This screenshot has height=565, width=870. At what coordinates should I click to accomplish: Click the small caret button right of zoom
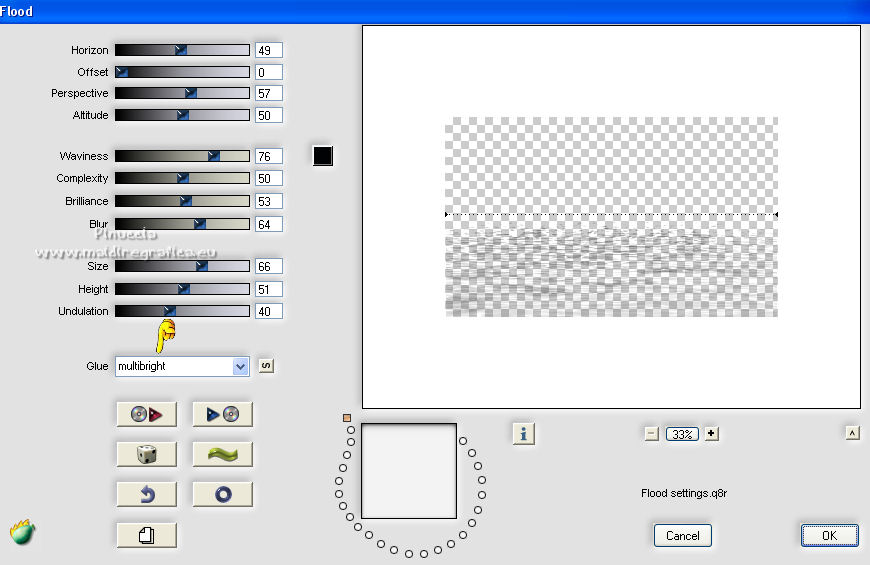point(853,433)
